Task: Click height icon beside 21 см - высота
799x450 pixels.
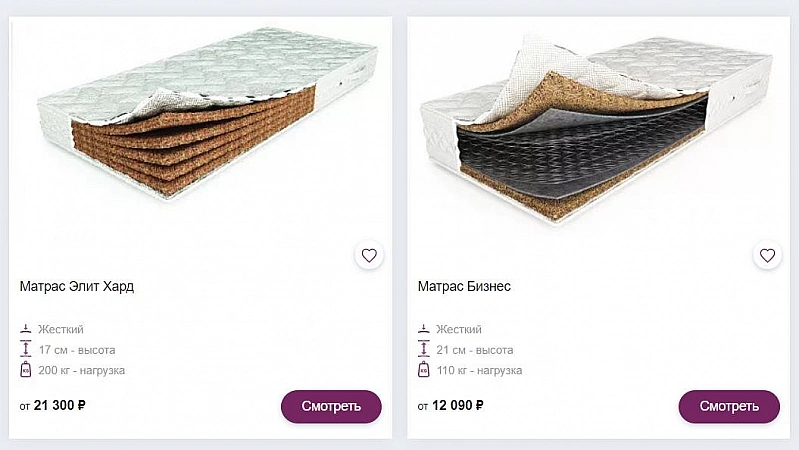Action: [x=424, y=350]
